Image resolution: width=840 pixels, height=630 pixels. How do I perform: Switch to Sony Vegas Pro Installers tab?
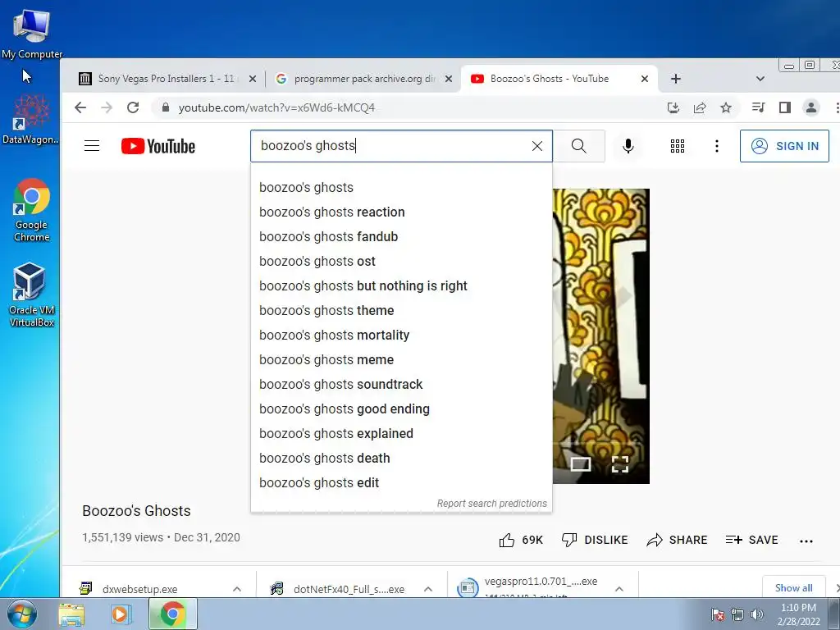(166, 79)
